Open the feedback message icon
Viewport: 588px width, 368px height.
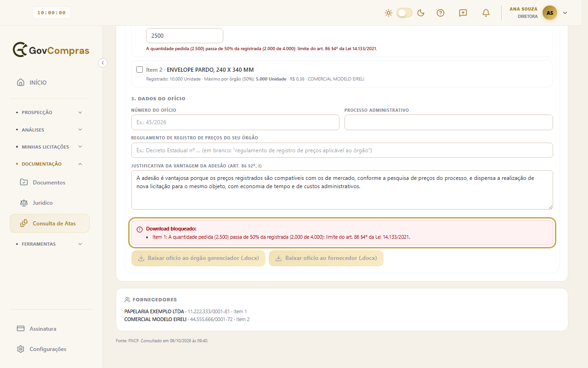[463, 13]
